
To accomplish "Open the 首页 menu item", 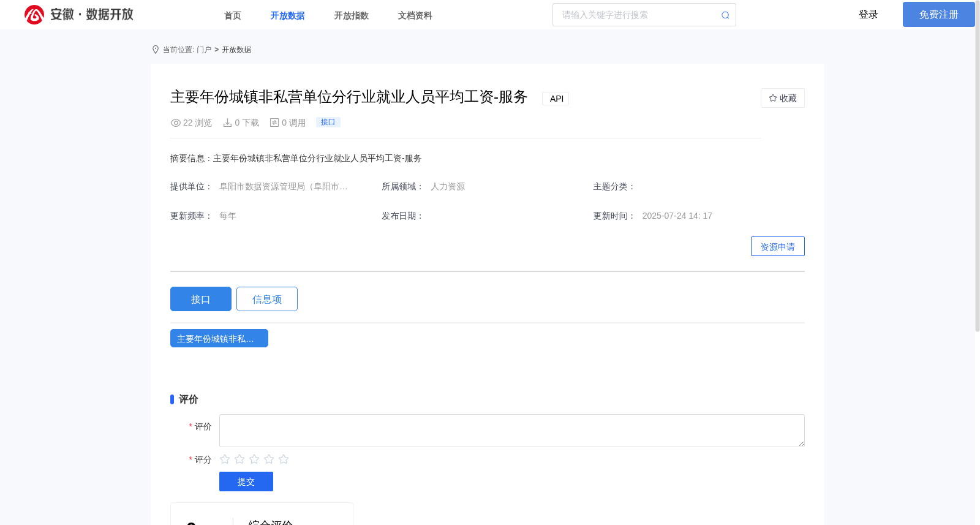I will click(x=233, y=15).
